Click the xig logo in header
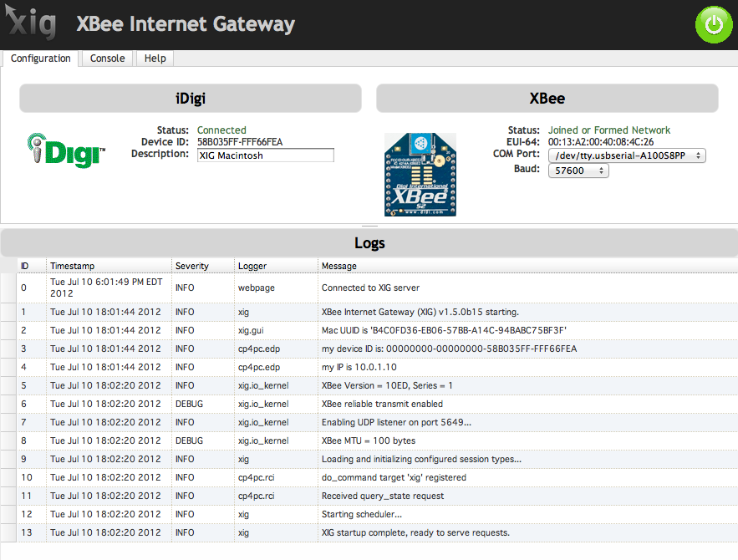 pyautogui.click(x=31, y=22)
